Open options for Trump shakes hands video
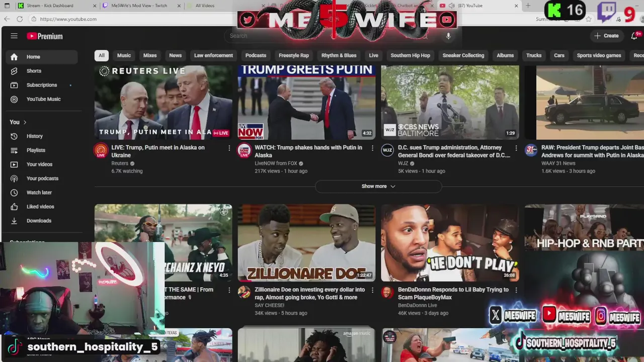Screen dimensions: 644x362 [372, 148]
